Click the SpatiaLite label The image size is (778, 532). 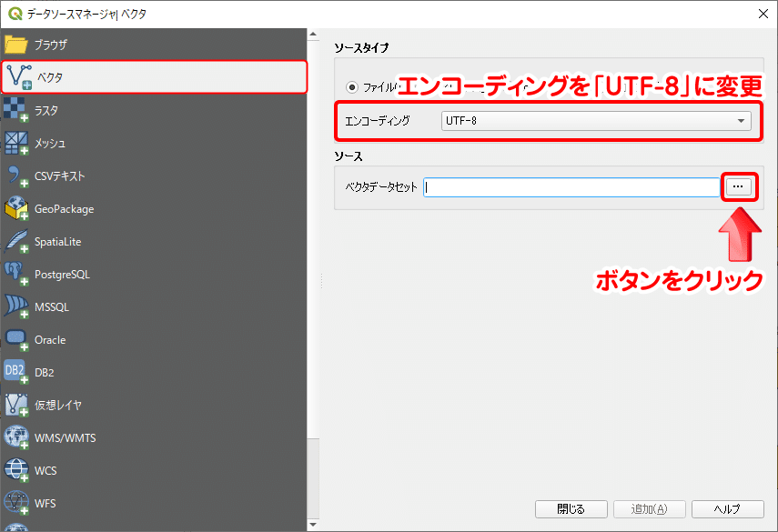[57, 242]
